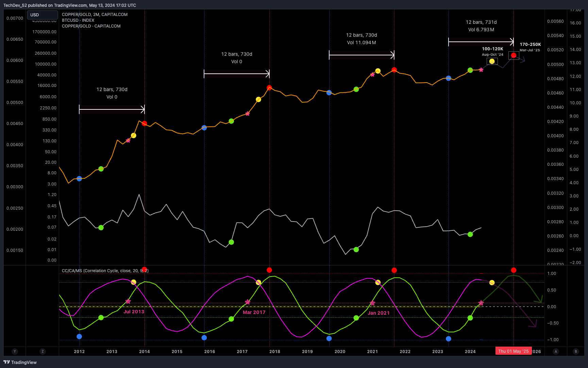588x368 pixels.
Task: Click the pink star marker near Jul 2013
Action: click(x=129, y=301)
